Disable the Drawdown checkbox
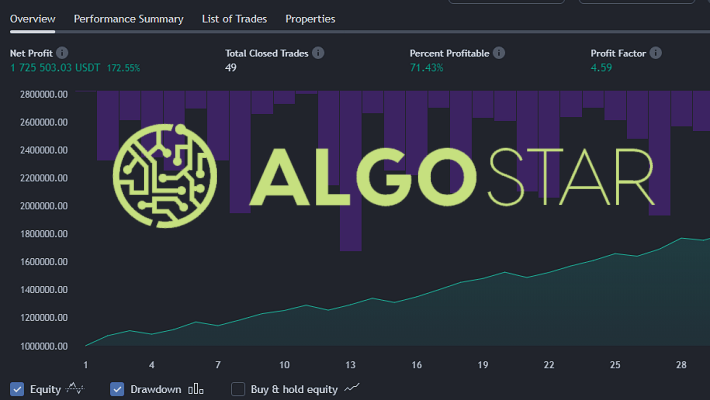Screen dimensions: 710x400 [x=117, y=389]
